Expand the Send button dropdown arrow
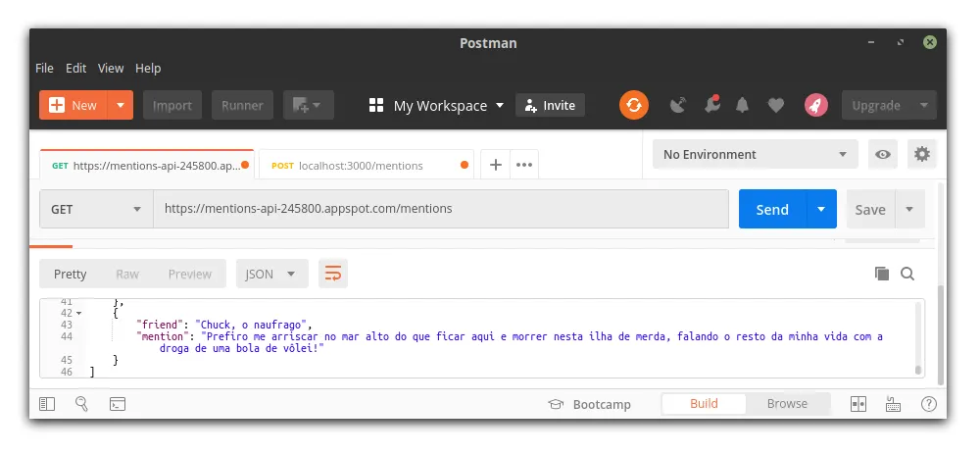The height and width of the screenshot is (454, 980). click(821, 209)
